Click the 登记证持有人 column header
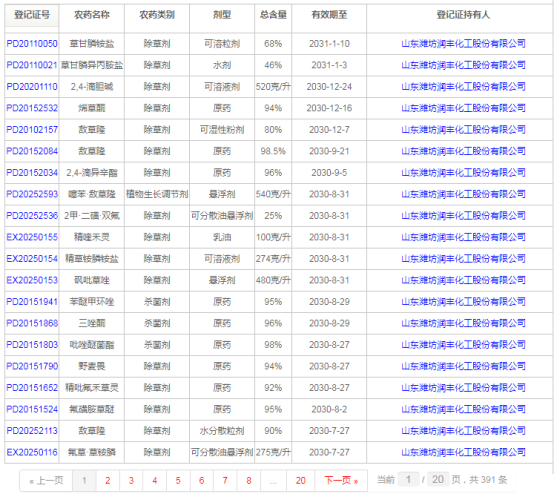The image size is (554, 494). coord(463,15)
